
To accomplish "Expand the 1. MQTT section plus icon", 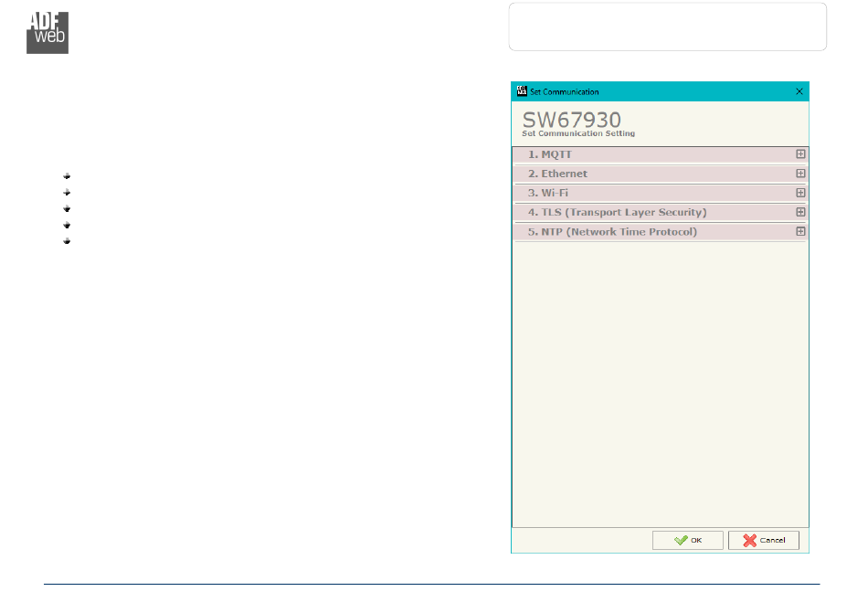I will 800,154.
